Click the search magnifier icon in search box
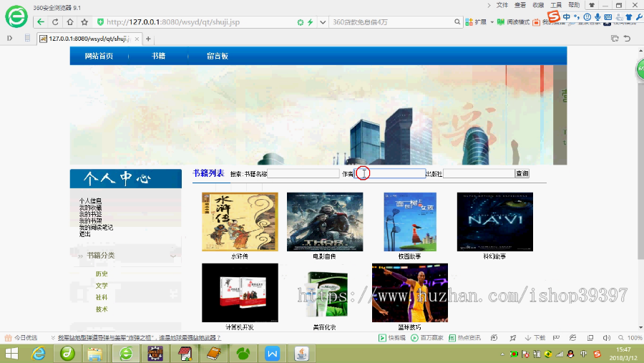 click(457, 21)
